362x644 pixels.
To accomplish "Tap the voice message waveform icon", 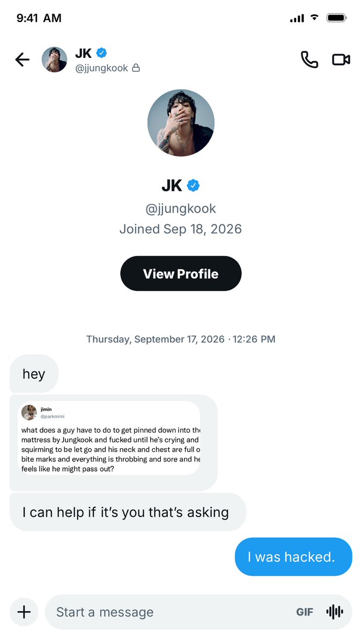I will click(335, 612).
